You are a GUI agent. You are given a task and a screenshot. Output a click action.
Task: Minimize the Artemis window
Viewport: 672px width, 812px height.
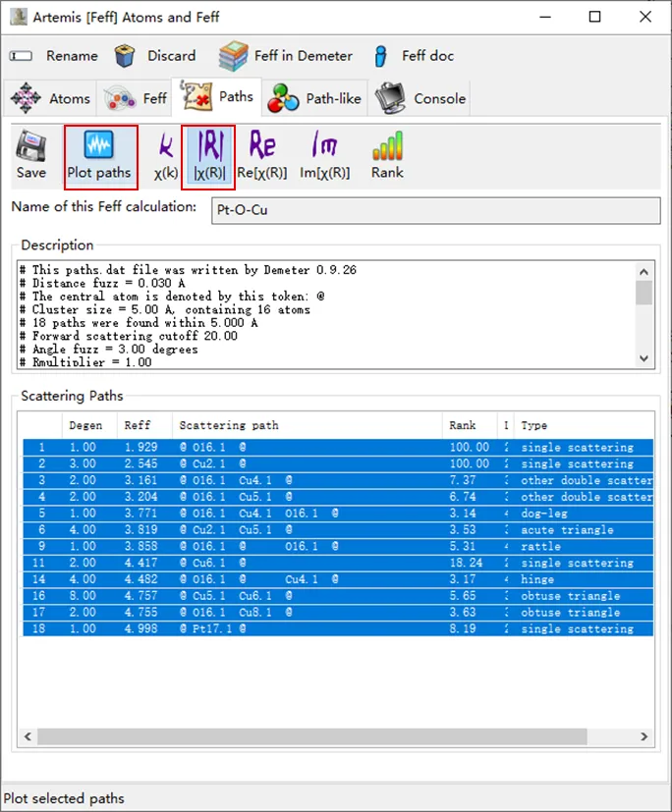tap(545, 17)
